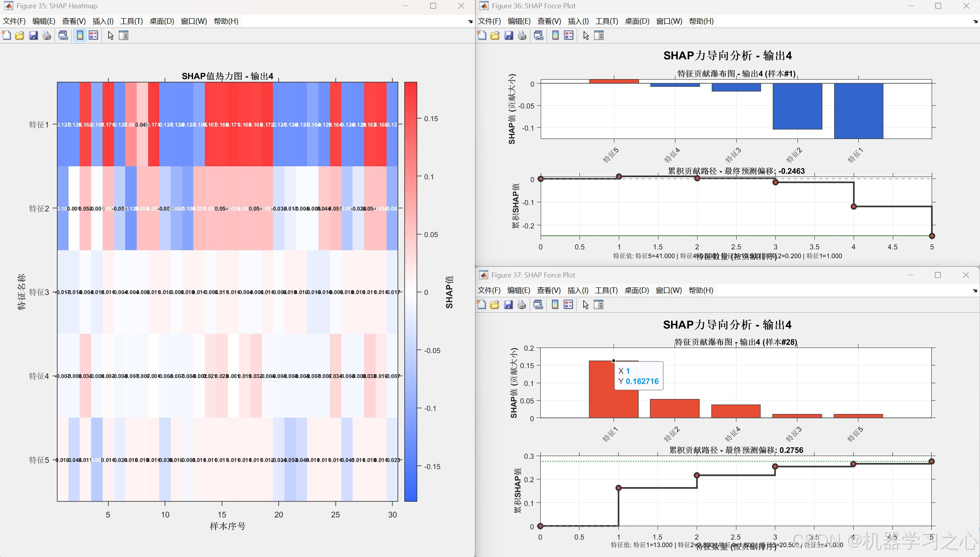980x557 pixels.
Task: Click Print Preview icon in Figure 37 toolbar
Action: coord(538,305)
